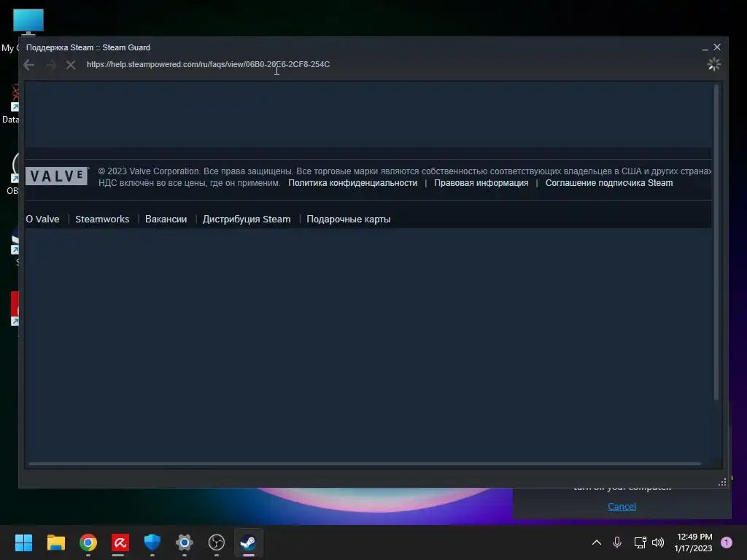Go back in the Steam browser
This screenshot has width=747, height=560.
pos(29,65)
